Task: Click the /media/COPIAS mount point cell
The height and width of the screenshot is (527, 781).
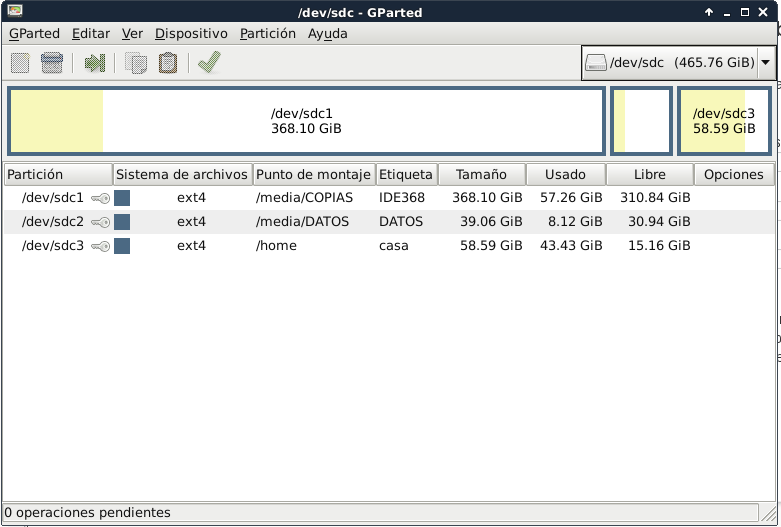Action: [304, 198]
